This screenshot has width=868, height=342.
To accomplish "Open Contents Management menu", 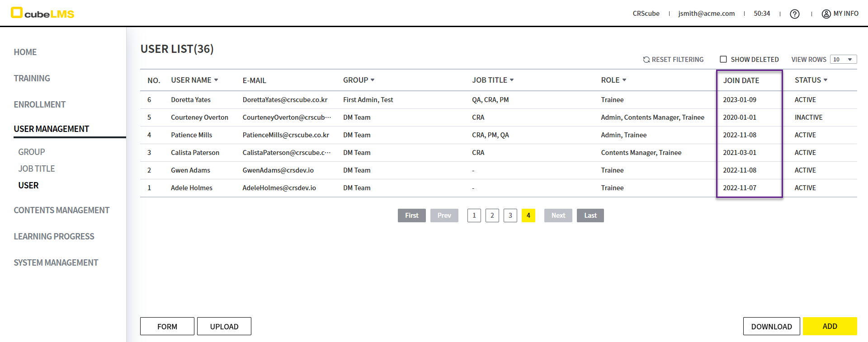I will point(61,210).
